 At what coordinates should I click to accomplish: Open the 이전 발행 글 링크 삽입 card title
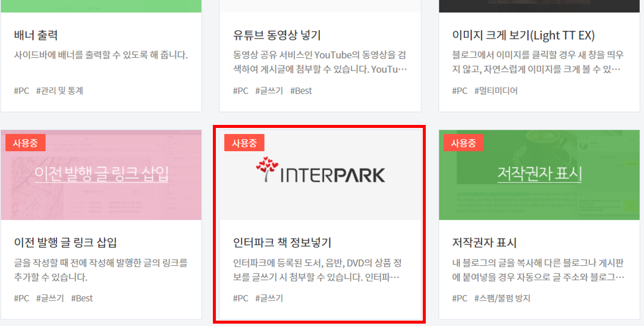[x=65, y=243]
